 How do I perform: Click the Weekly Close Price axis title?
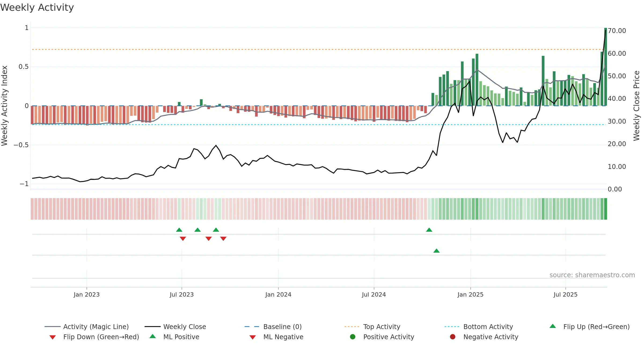coord(636,106)
